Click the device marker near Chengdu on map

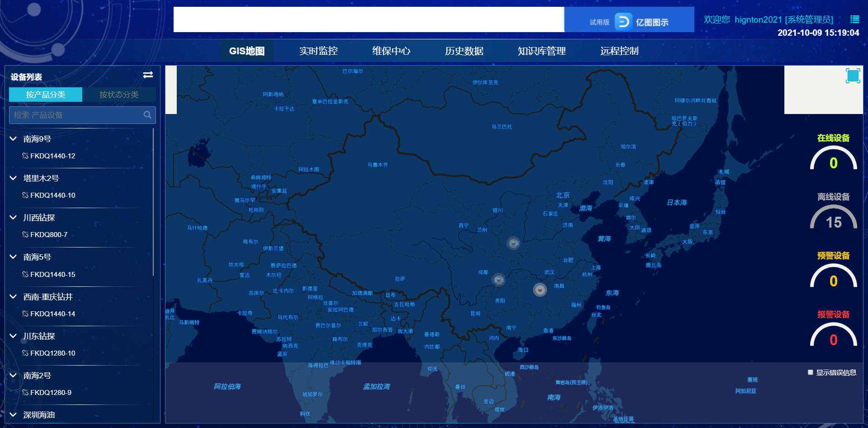(499, 280)
